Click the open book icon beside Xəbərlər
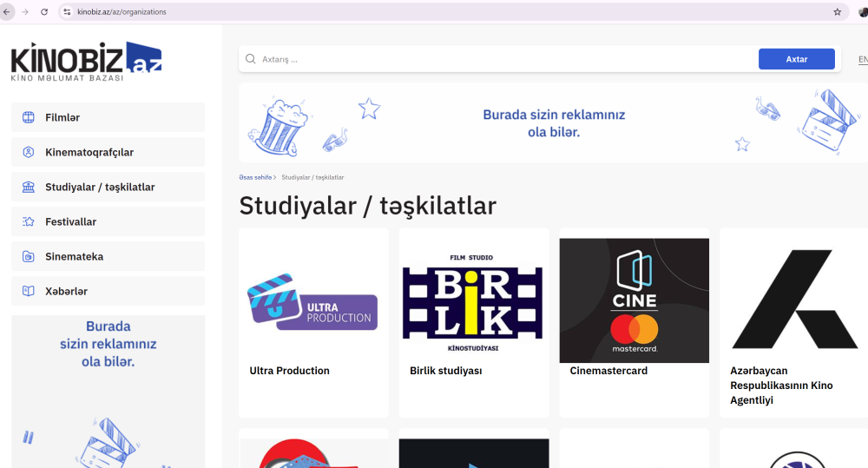Image resolution: width=868 pixels, height=468 pixels. [x=29, y=291]
